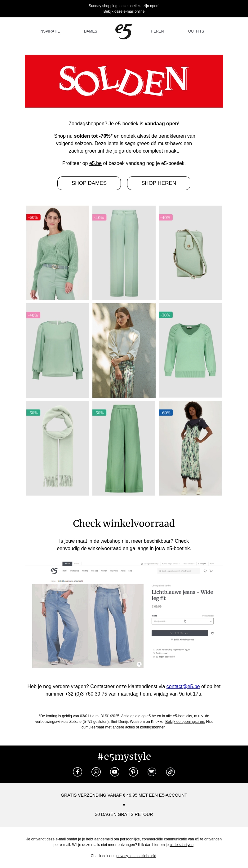Open the e5 YouTube icon
248x868 pixels.
(x=115, y=772)
